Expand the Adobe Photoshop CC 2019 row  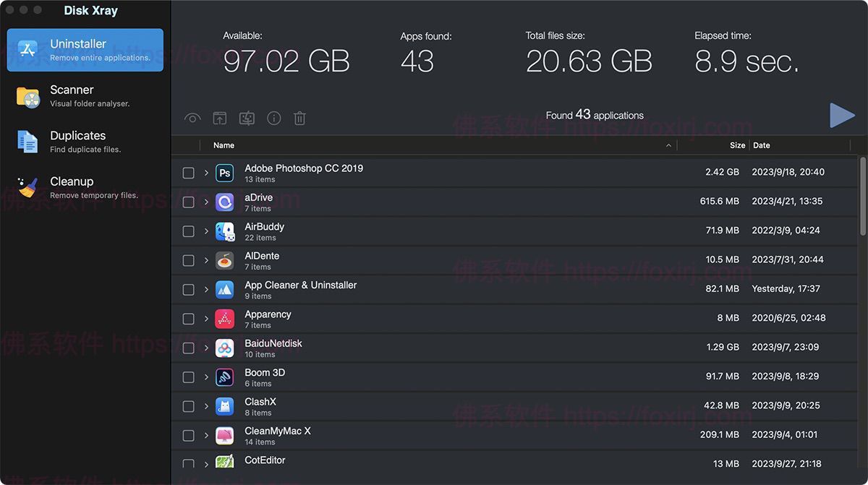click(x=206, y=173)
